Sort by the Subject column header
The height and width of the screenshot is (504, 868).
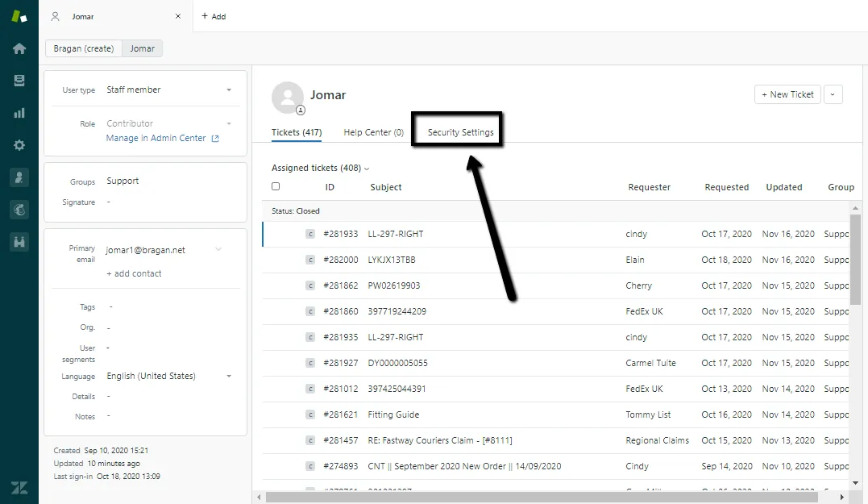(386, 187)
